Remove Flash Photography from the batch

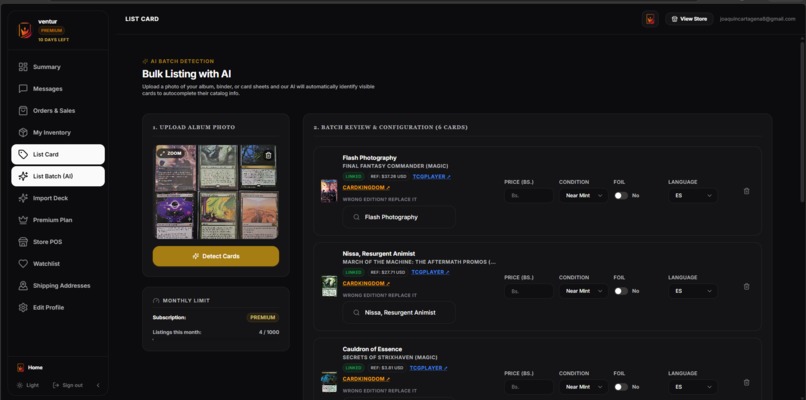click(x=746, y=191)
